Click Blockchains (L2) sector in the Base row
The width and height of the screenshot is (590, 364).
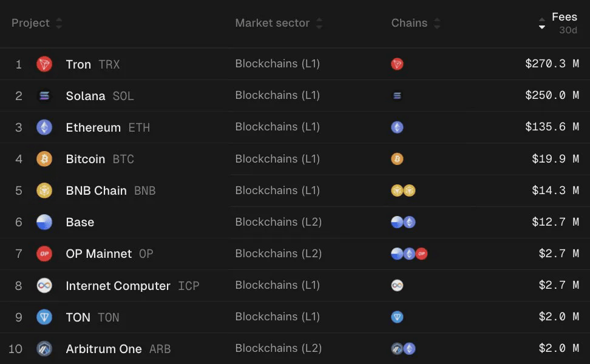tap(278, 222)
